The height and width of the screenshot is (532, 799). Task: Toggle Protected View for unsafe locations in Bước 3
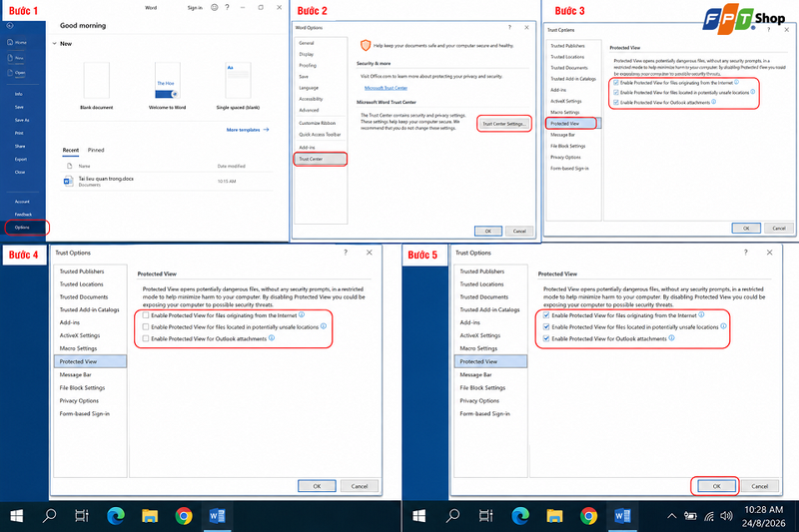[616, 93]
